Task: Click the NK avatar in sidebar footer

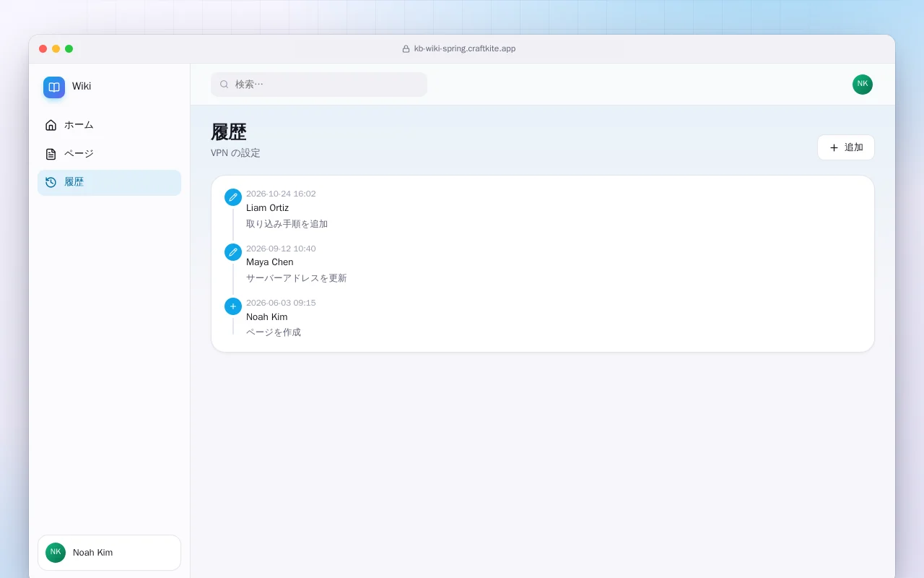Action: (56, 553)
